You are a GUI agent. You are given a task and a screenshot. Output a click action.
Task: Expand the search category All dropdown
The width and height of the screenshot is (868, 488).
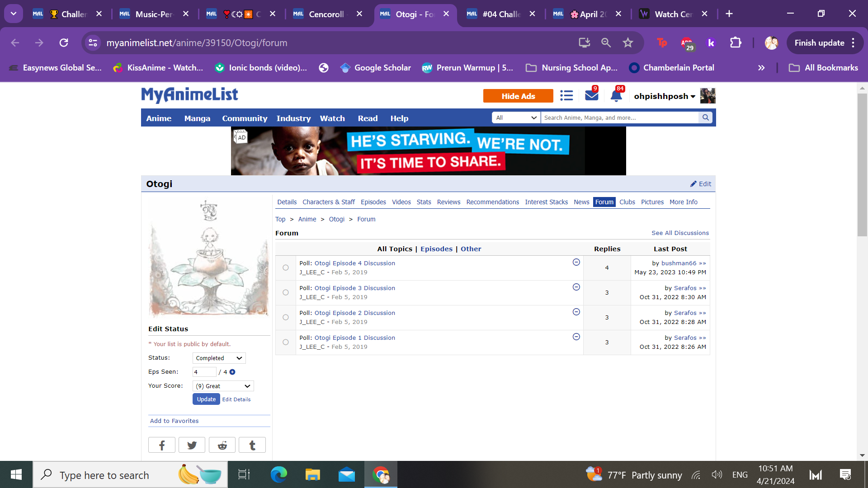tap(516, 117)
